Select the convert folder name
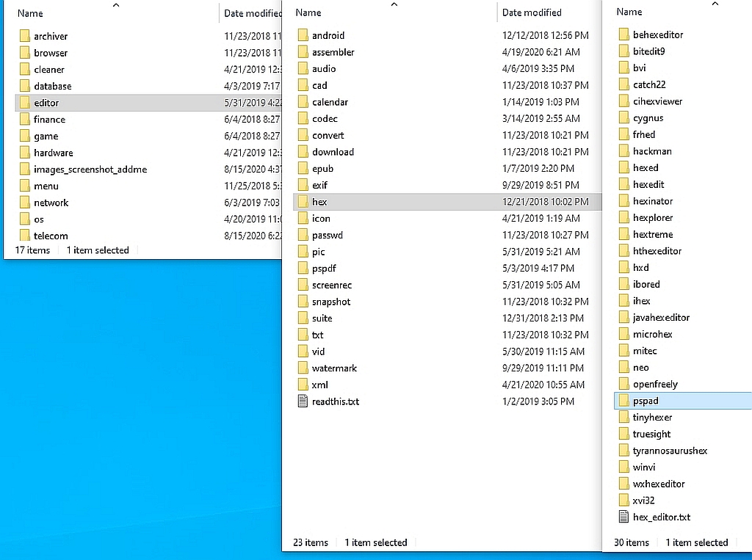This screenshot has width=752, height=560. click(x=328, y=135)
